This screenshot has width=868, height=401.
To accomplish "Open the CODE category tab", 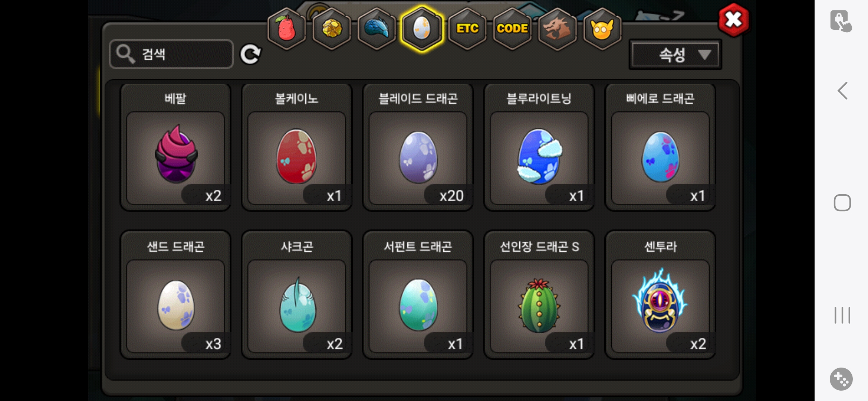I will 512,29.
